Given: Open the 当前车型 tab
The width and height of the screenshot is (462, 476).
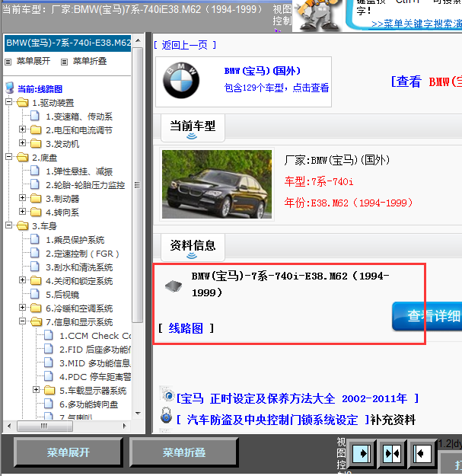Looking at the screenshot, I should tap(193, 127).
